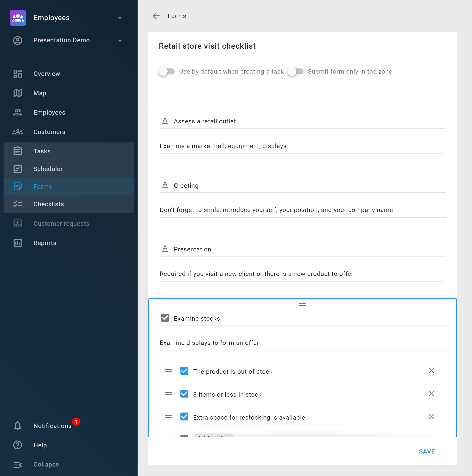Select Forms in the left sidebar menu
This screenshot has height=476, width=472.
tap(43, 187)
